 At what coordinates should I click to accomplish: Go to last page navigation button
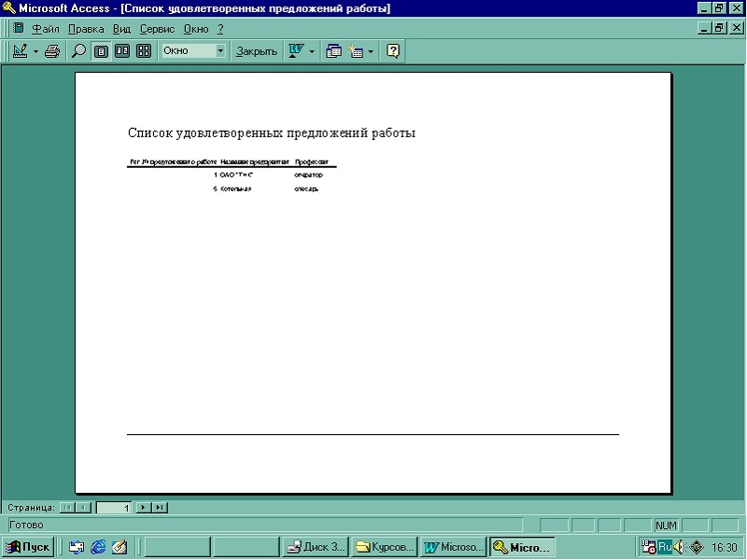(x=160, y=508)
